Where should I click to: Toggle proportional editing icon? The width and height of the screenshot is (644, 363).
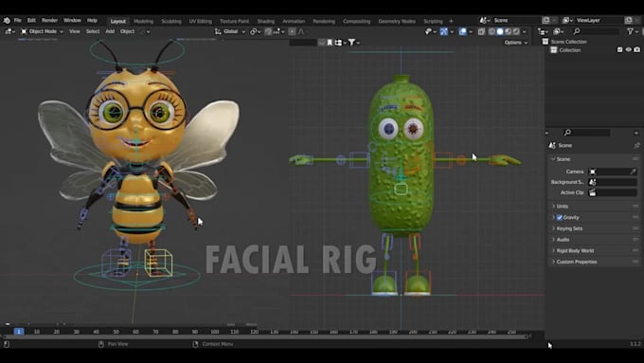pos(292,31)
